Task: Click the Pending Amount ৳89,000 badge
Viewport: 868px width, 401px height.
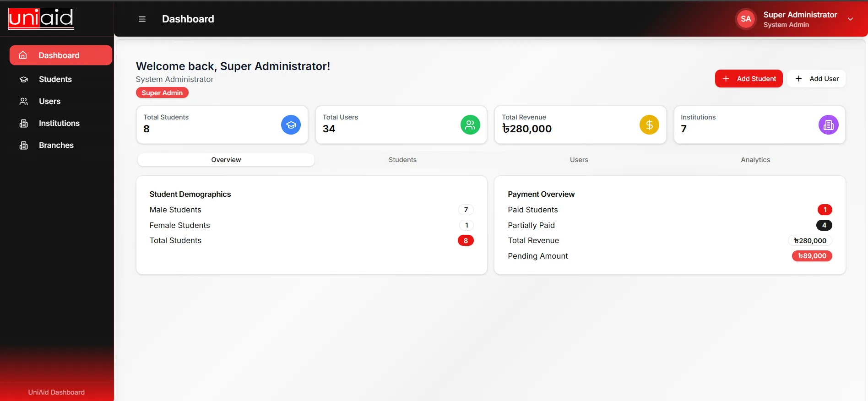Action: pyautogui.click(x=812, y=256)
